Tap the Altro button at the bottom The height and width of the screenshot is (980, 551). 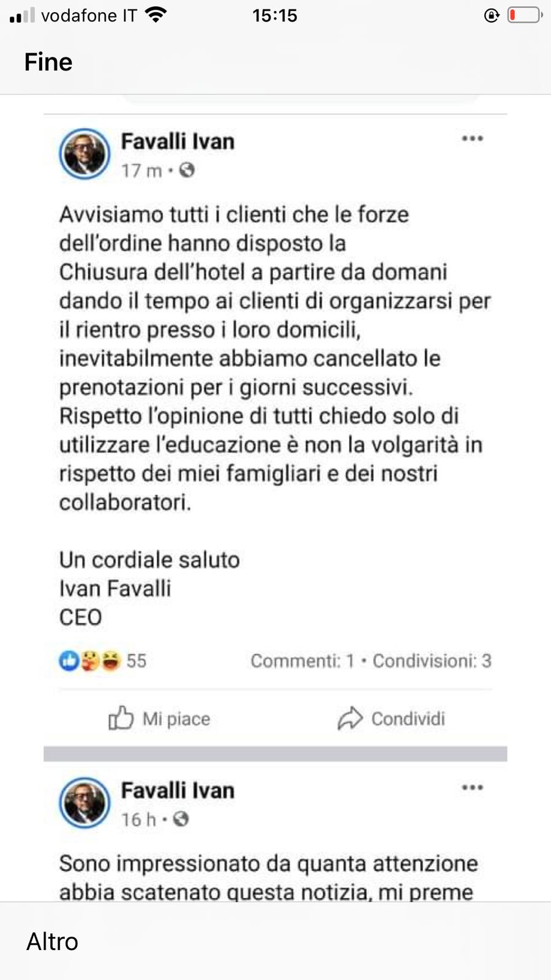pyautogui.click(x=52, y=941)
